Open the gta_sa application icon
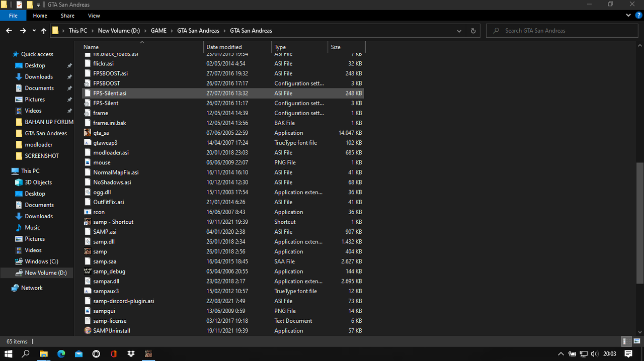 click(x=88, y=133)
